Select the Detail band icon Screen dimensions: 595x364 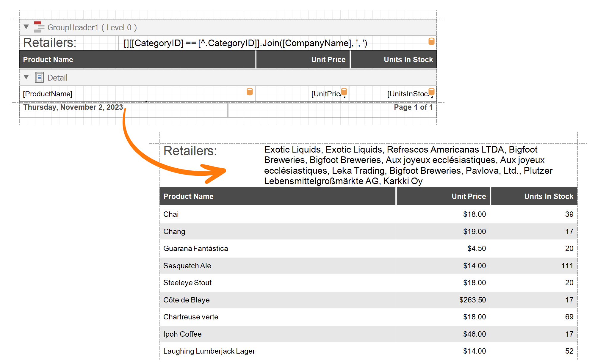click(39, 77)
